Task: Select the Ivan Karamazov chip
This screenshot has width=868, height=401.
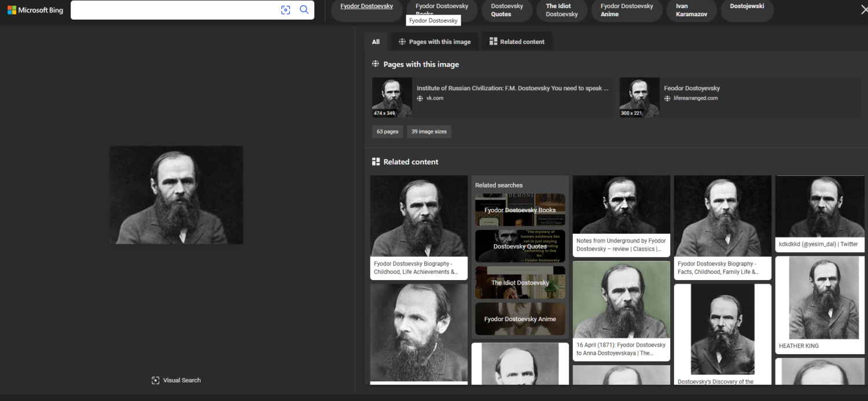Action: [x=691, y=10]
